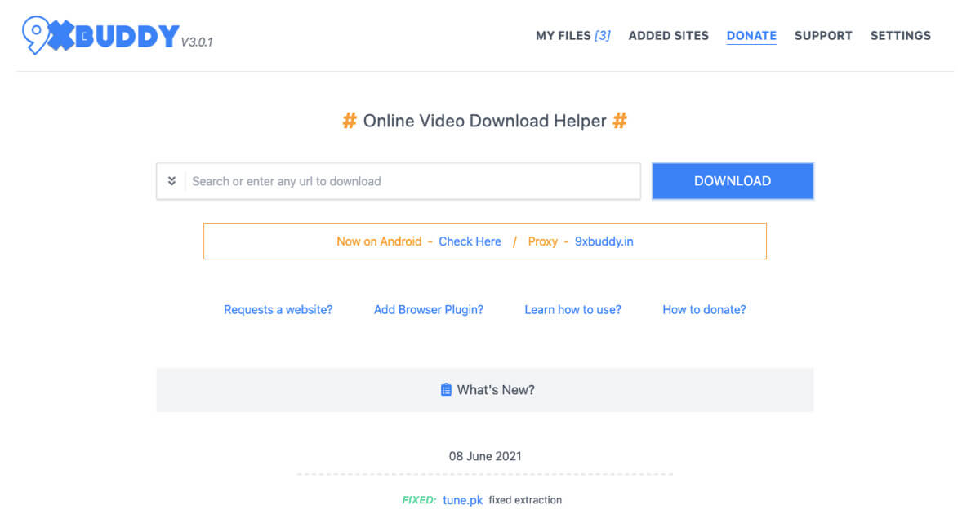Image resolution: width=980 pixels, height=514 pixels.
Task: Go to ADDED SITES
Action: pos(668,36)
